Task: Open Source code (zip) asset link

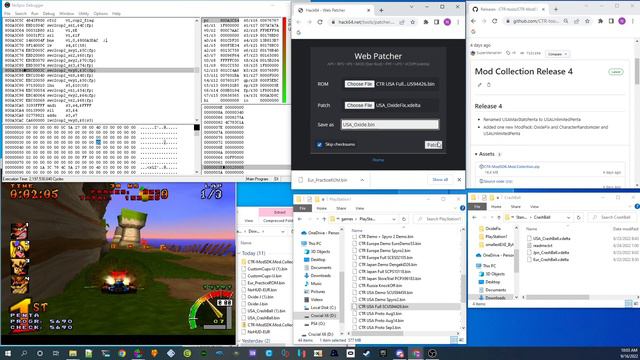Action: (498, 181)
